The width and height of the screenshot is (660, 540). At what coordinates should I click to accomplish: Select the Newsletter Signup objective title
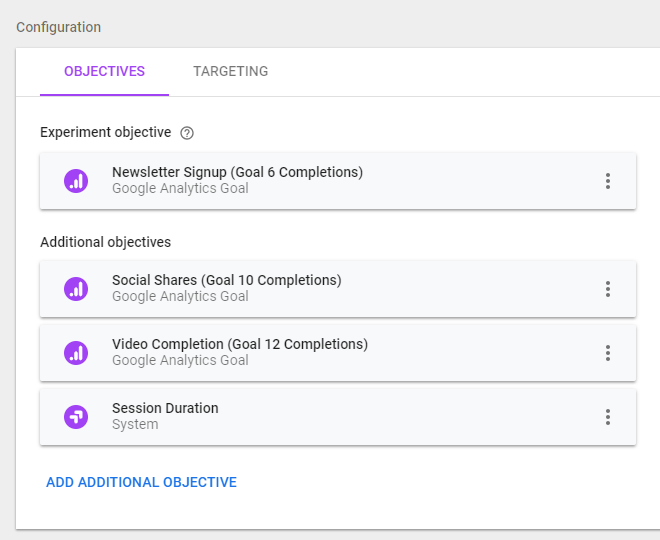coord(237,172)
